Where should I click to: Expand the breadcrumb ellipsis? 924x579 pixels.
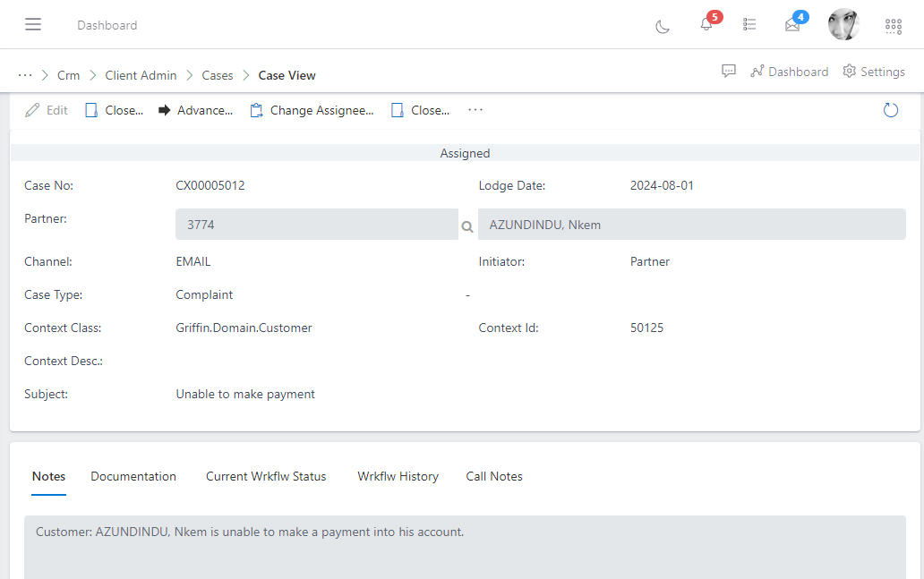point(25,75)
